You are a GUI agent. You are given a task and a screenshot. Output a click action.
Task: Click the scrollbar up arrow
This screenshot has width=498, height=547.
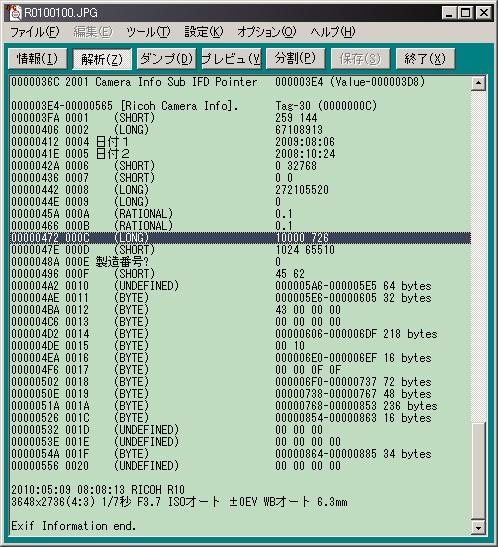478,83
